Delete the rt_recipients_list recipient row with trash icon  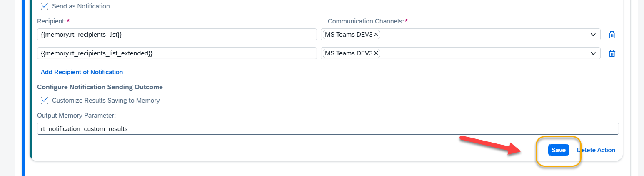coord(612,35)
